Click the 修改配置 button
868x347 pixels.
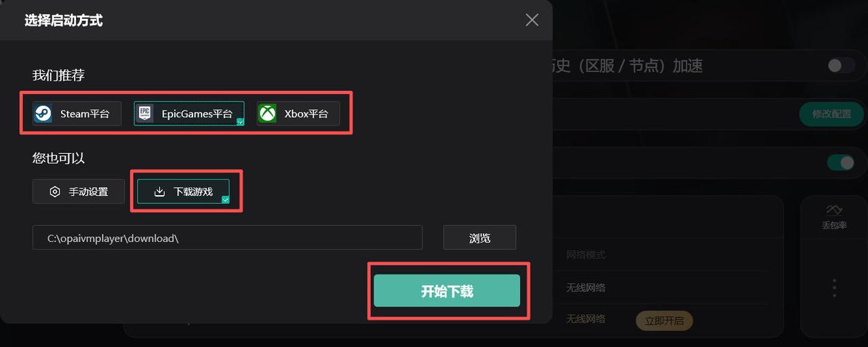pyautogui.click(x=831, y=114)
